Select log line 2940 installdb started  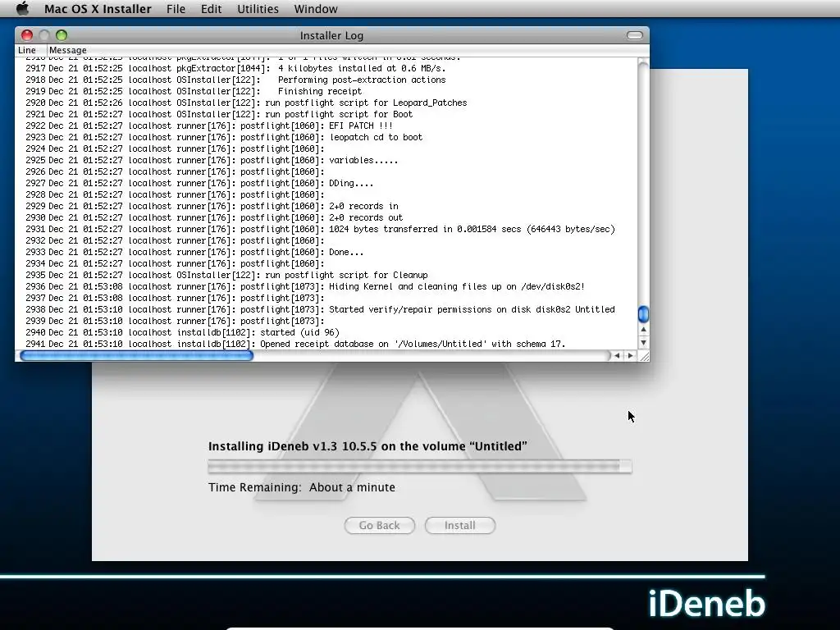click(326, 333)
